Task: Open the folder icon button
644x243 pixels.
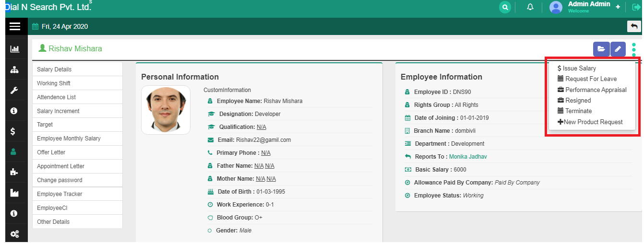Action: click(601, 49)
